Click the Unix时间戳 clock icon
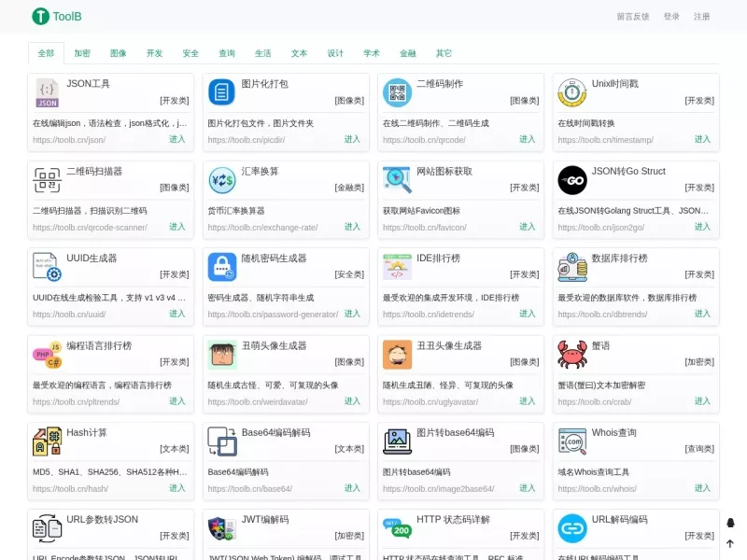The width and height of the screenshot is (747, 560). 572,92
